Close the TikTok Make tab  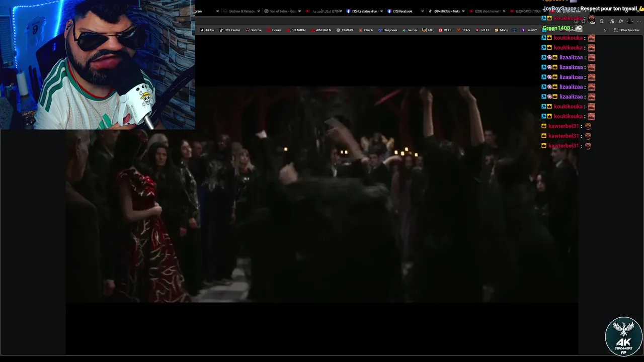pyautogui.click(x=463, y=11)
